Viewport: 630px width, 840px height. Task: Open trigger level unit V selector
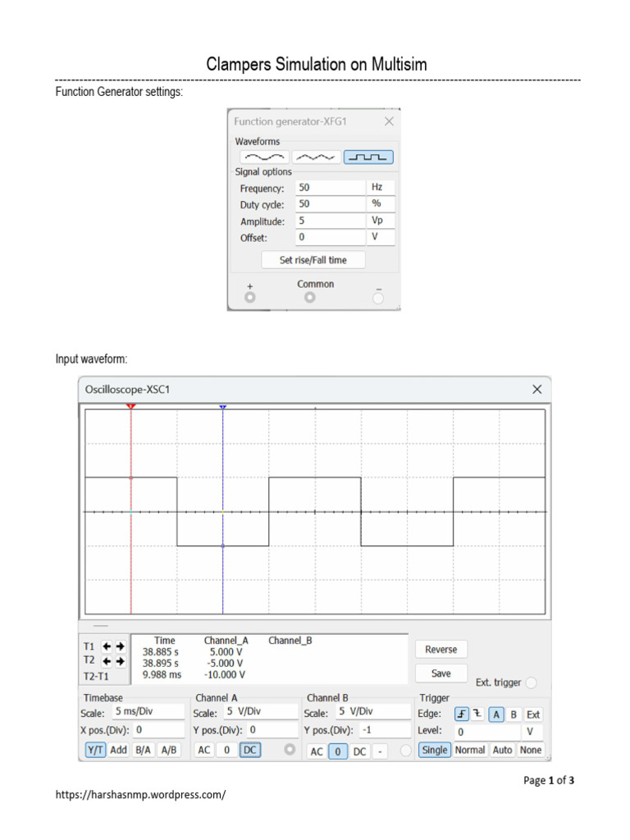(532, 731)
